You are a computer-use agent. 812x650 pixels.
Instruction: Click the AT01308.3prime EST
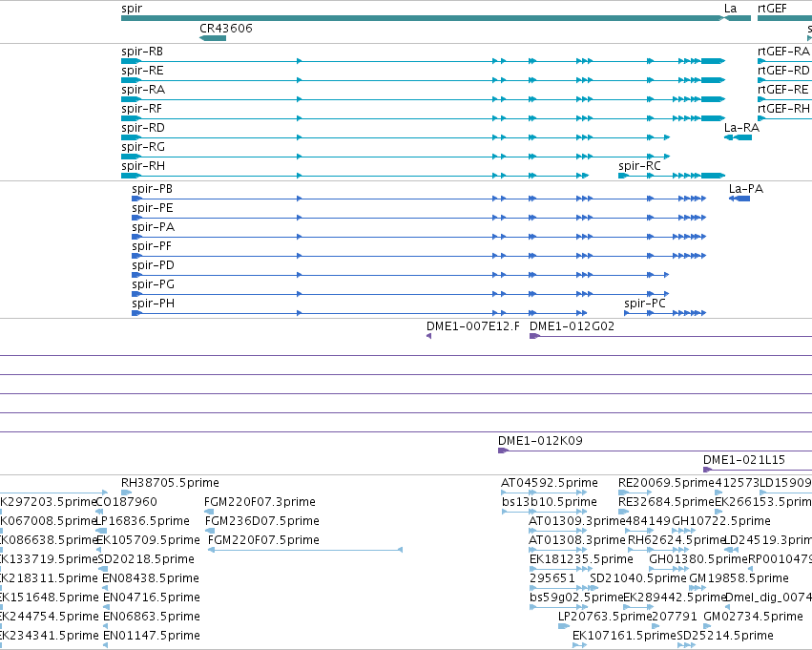(558, 550)
